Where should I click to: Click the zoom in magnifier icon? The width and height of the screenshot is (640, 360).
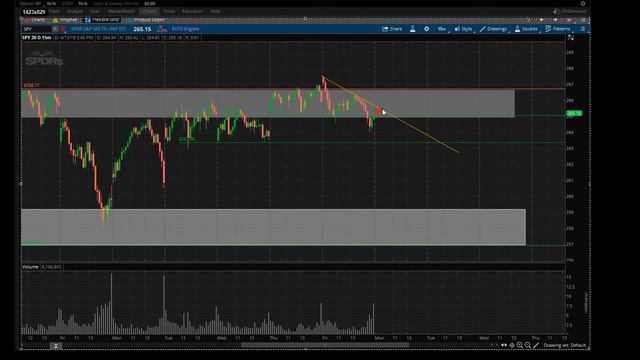pos(520,345)
